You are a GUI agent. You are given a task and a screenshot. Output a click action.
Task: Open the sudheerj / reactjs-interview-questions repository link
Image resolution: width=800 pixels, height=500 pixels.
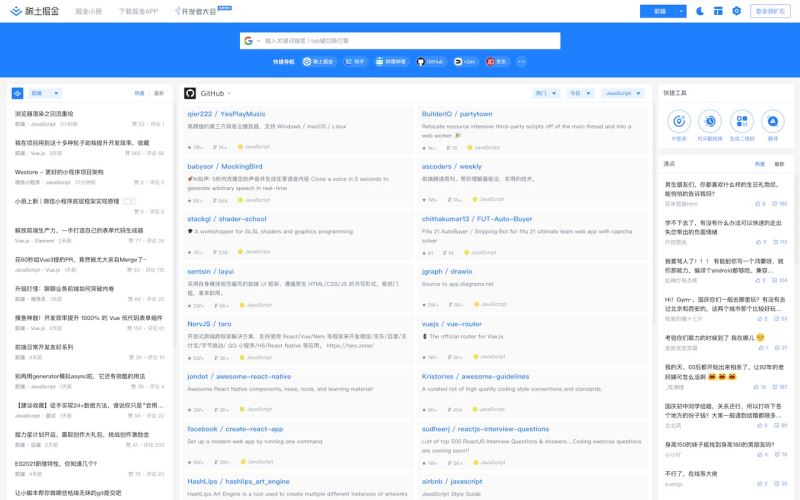485,430
